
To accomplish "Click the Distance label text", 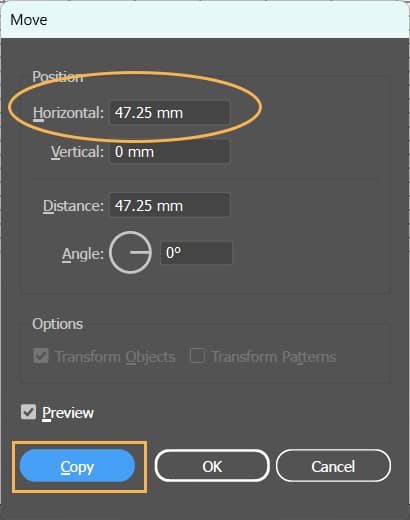I will [x=73, y=205].
